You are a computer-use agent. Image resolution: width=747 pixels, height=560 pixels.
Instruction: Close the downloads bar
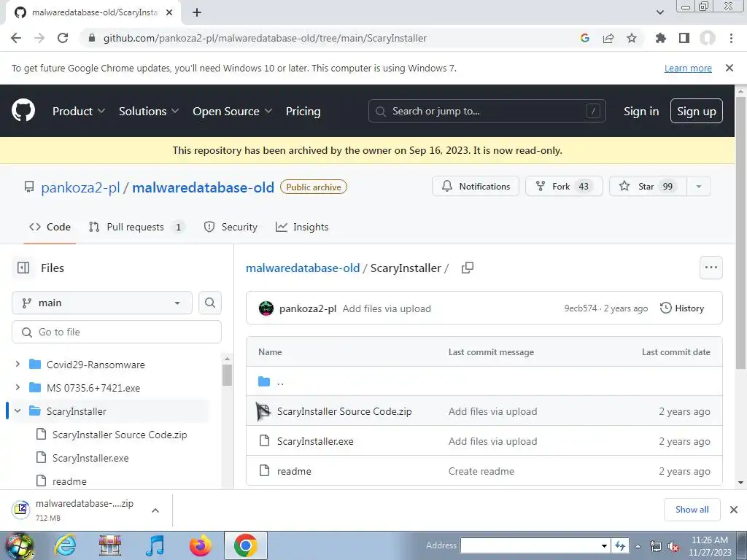pos(734,510)
